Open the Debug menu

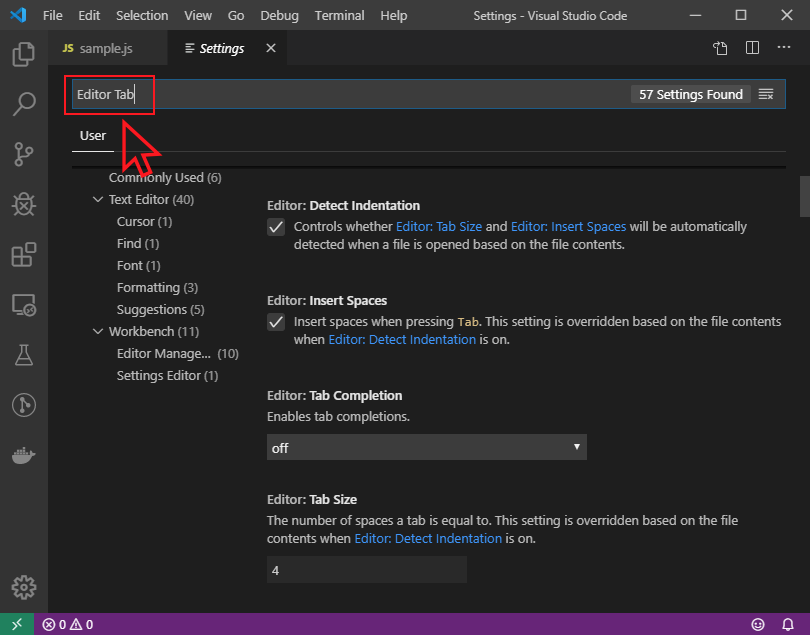[x=279, y=16]
